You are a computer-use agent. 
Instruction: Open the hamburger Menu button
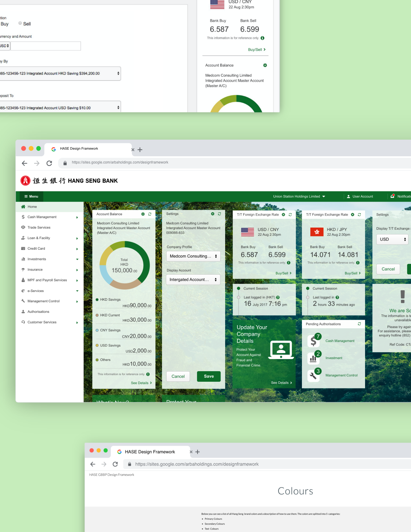tap(31, 196)
